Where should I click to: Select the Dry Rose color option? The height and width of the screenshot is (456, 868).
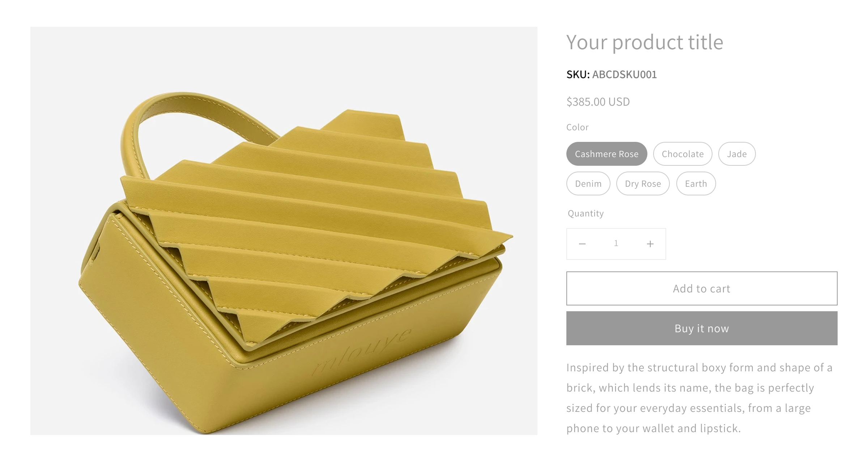click(x=643, y=183)
